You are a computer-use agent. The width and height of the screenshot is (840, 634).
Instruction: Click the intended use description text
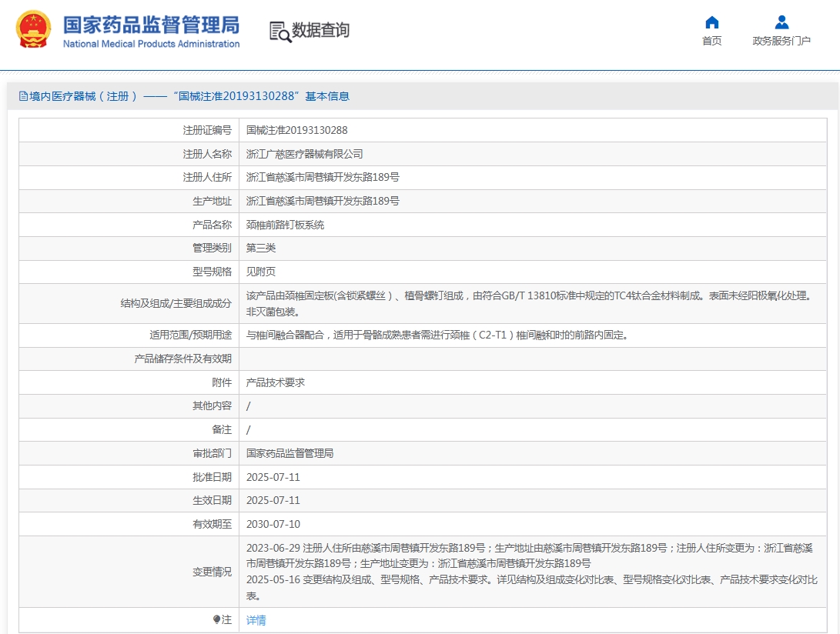click(x=437, y=335)
